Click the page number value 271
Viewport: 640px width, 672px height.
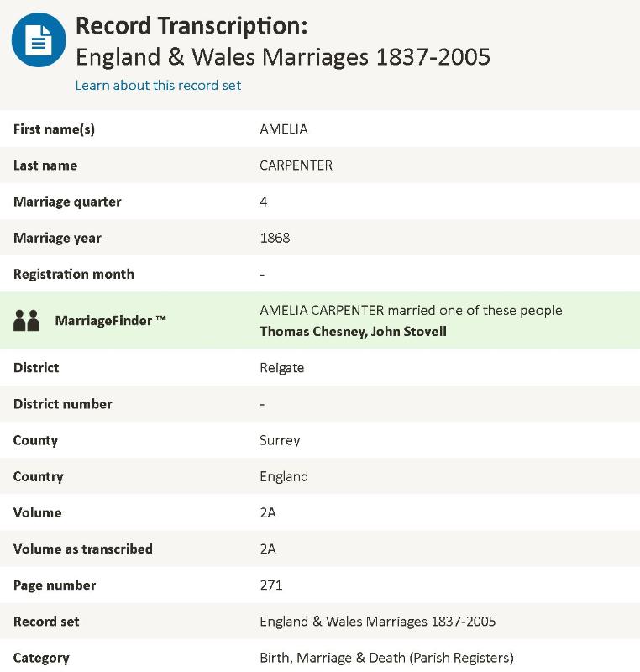tap(271, 585)
